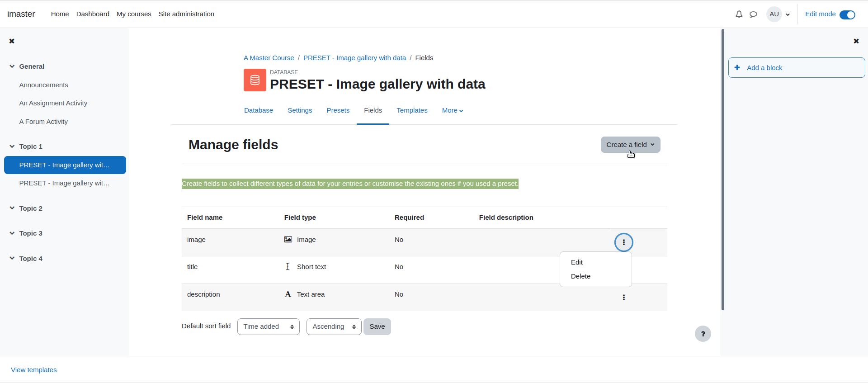
Task: Collapse the General section
Action: pyautogui.click(x=12, y=66)
